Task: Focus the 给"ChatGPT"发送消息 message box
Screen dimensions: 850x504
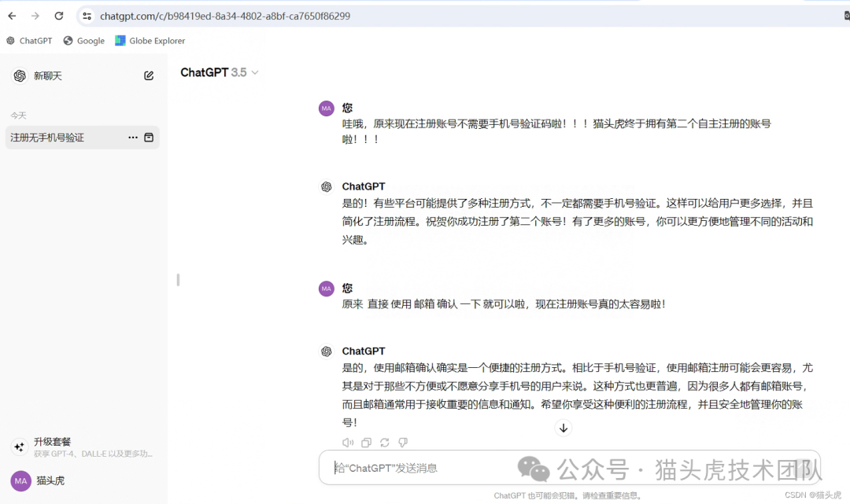Action: 569,468
